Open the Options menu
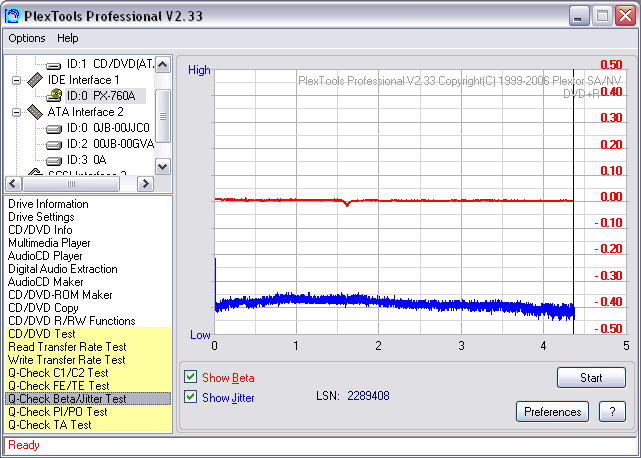641x458 pixels. [27, 38]
